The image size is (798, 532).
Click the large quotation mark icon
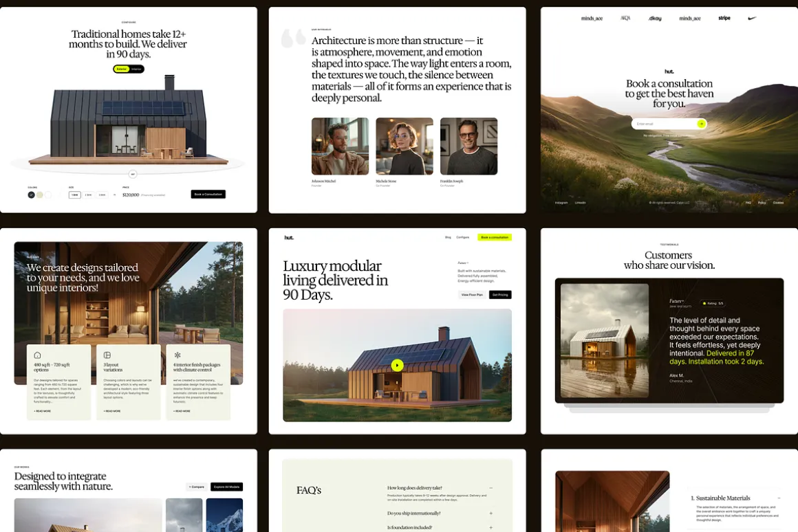(294, 38)
